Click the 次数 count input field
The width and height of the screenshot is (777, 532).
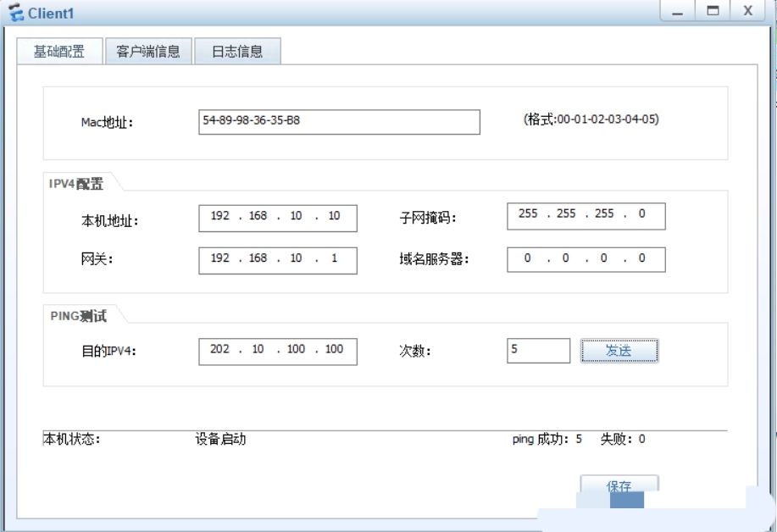[538, 351]
